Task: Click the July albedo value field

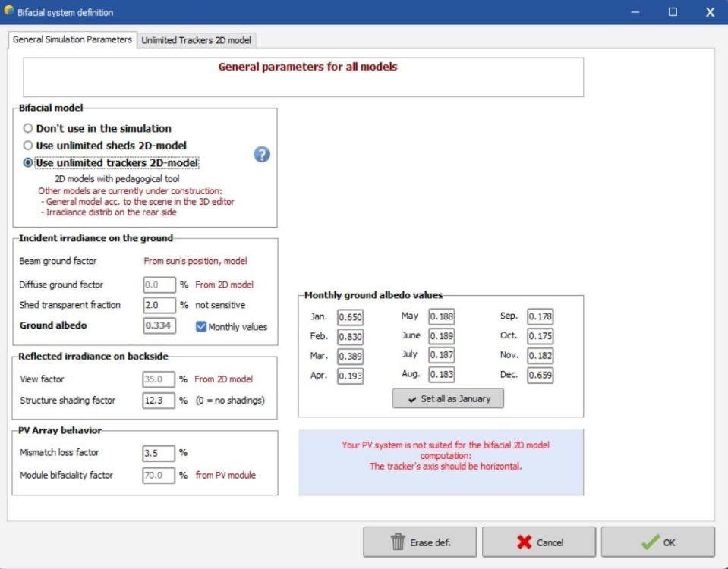Action: point(442,355)
